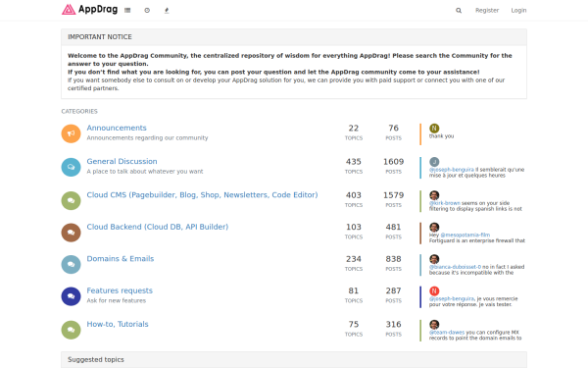This screenshot has width=588, height=368.
Task: Open the 'J' avatar in General Discussion row
Action: [x=434, y=162]
